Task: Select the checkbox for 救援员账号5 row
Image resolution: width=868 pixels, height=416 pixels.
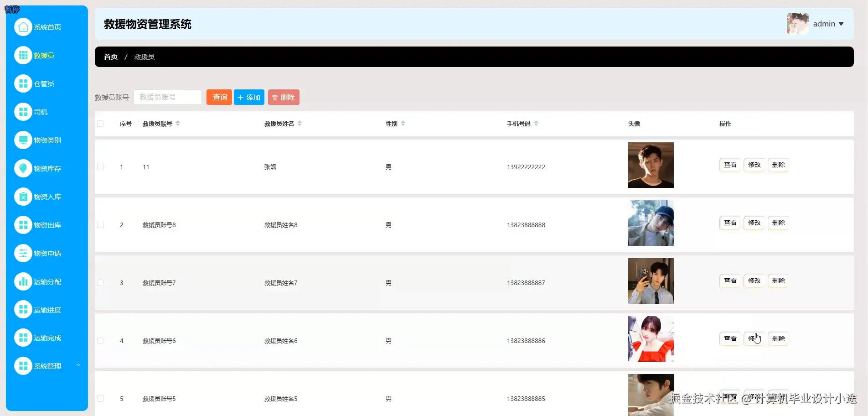Action: [100, 399]
